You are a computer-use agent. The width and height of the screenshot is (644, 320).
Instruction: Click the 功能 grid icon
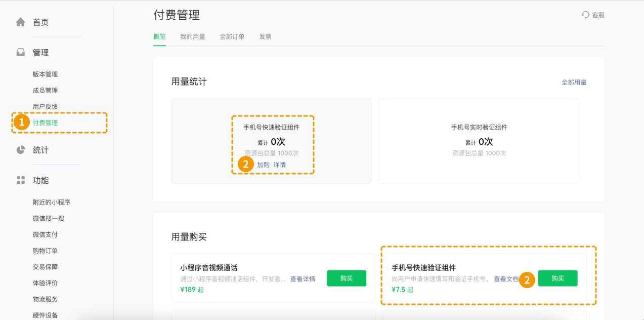[x=21, y=180]
